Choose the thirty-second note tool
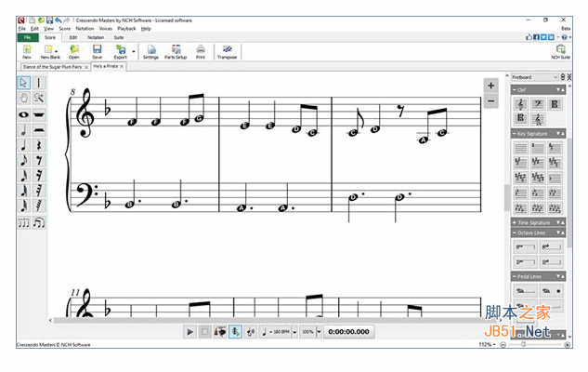 coord(23,191)
